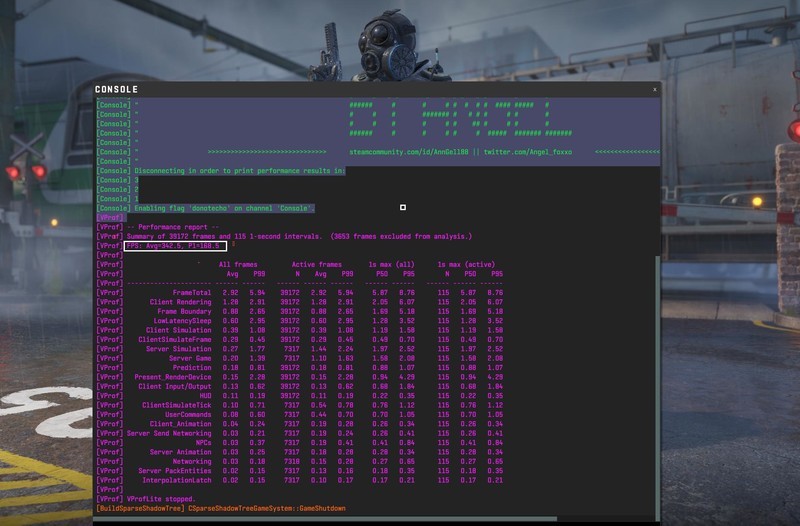Click the Server Game row label
The image size is (800, 526).
(190, 358)
